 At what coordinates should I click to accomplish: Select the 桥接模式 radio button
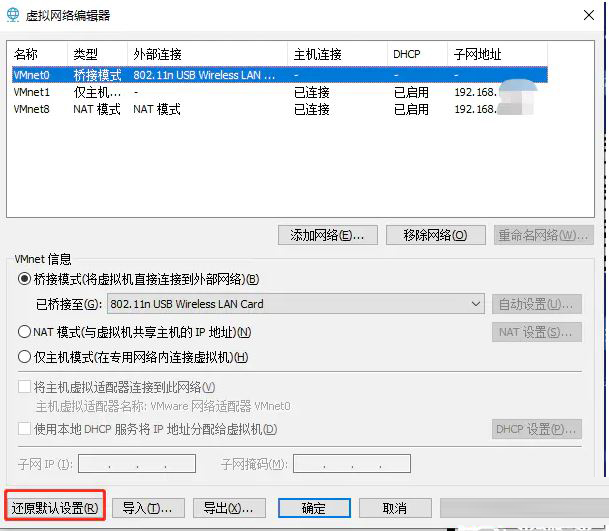[x=24, y=279]
